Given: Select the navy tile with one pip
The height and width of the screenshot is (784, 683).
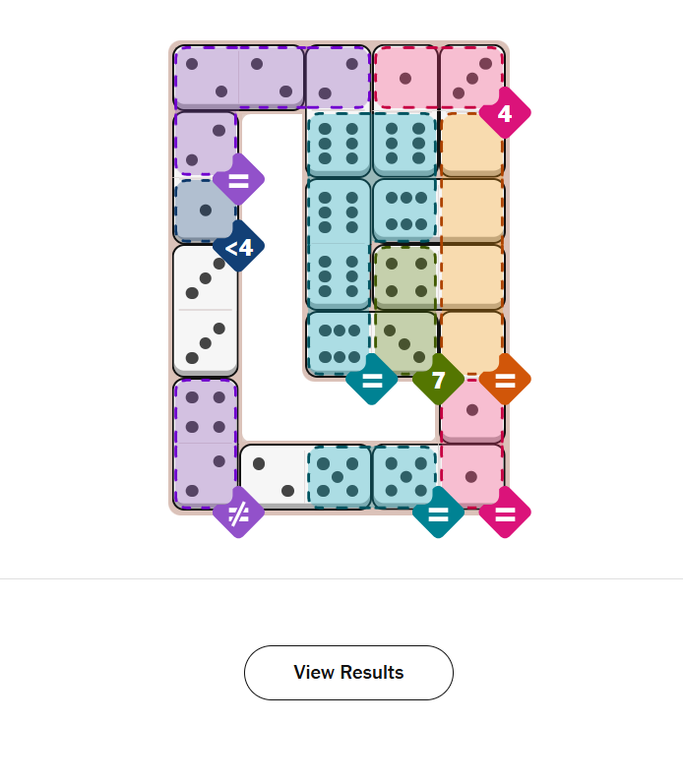Looking at the screenshot, I should 206,211.
